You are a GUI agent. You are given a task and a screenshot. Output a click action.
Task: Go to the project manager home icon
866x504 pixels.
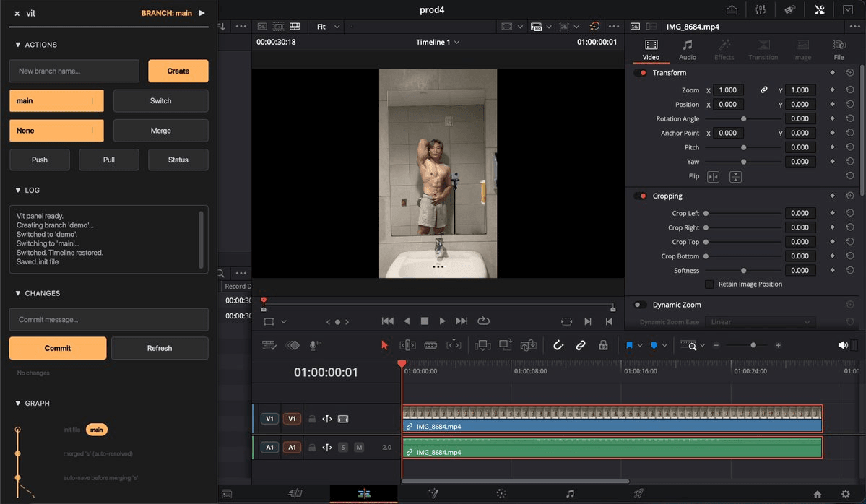pyautogui.click(x=818, y=494)
